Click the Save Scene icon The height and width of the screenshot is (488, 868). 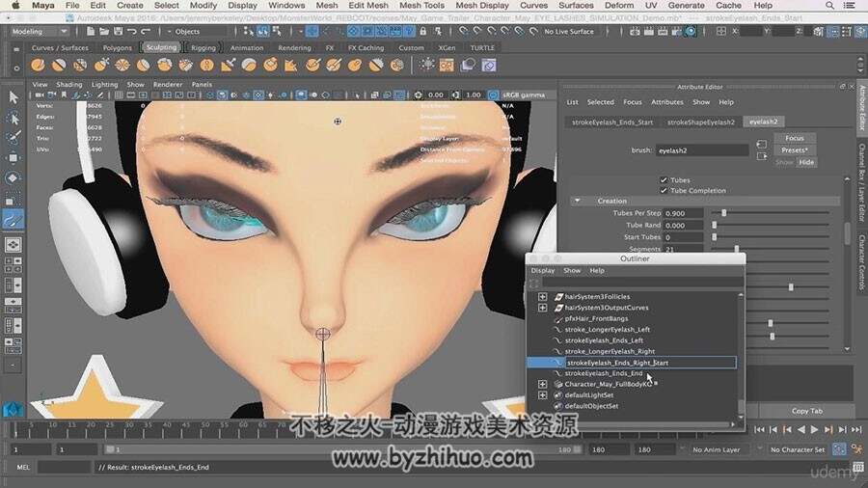[118, 32]
